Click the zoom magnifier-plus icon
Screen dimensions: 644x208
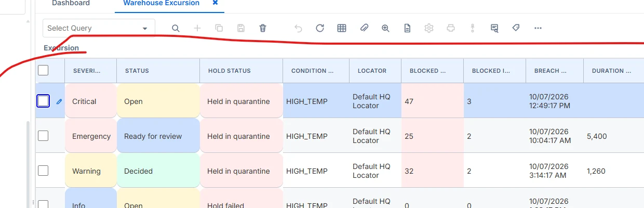pos(385,28)
